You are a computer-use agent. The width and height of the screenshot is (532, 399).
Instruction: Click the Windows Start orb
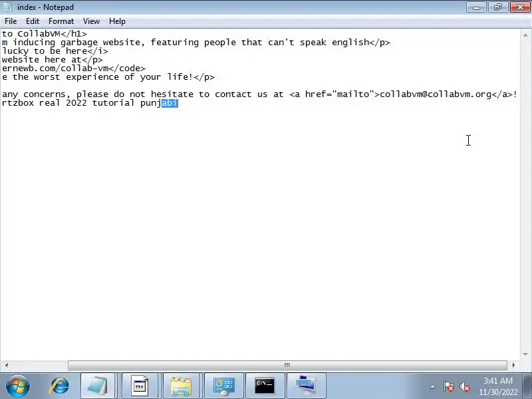click(x=18, y=386)
